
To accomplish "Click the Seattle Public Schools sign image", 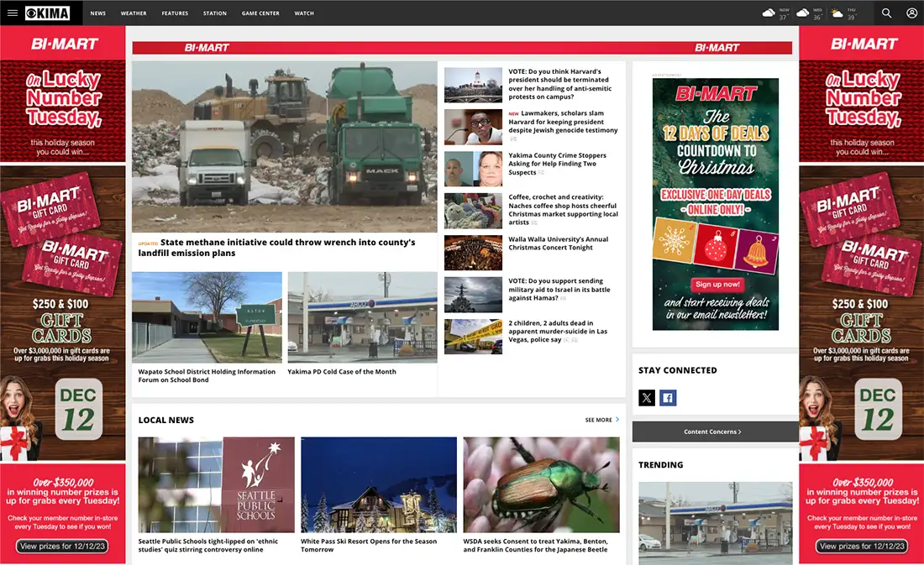I will (216, 484).
